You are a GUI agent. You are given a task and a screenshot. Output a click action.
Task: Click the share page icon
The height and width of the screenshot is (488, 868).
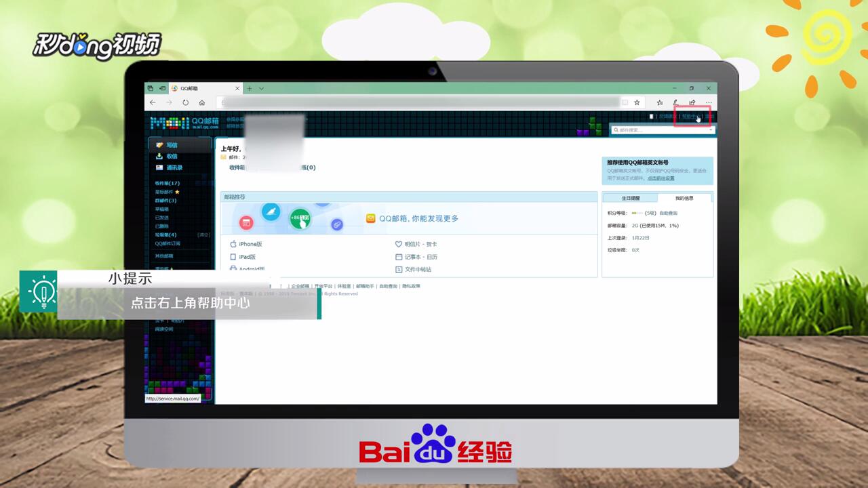(692, 102)
